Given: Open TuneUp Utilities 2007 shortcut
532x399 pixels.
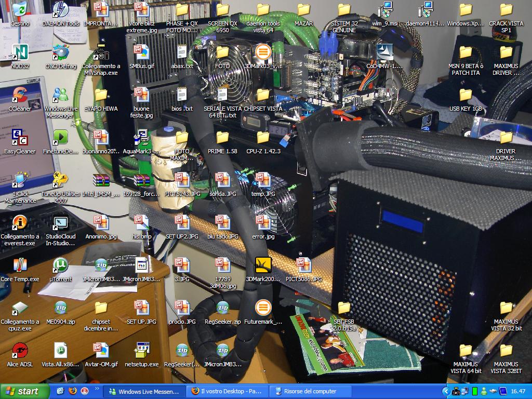Looking at the screenshot, I should [x=61, y=180].
